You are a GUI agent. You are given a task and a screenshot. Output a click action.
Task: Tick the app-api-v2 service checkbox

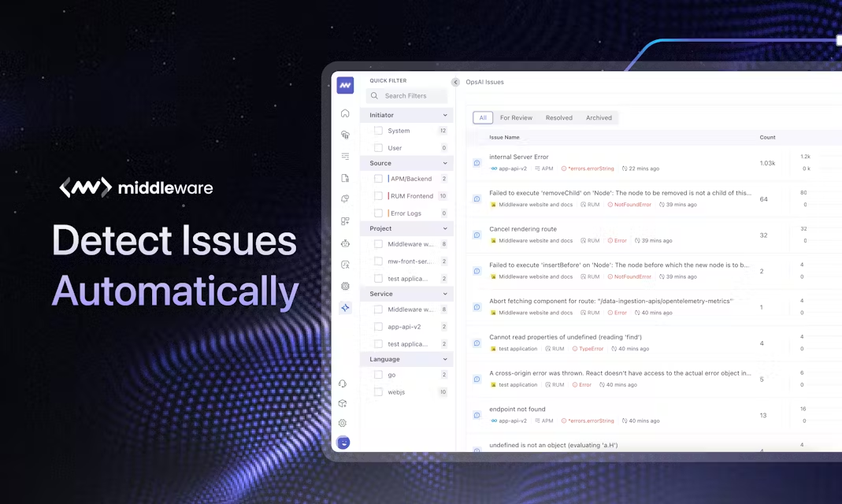pyautogui.click(x=379, y=326)
